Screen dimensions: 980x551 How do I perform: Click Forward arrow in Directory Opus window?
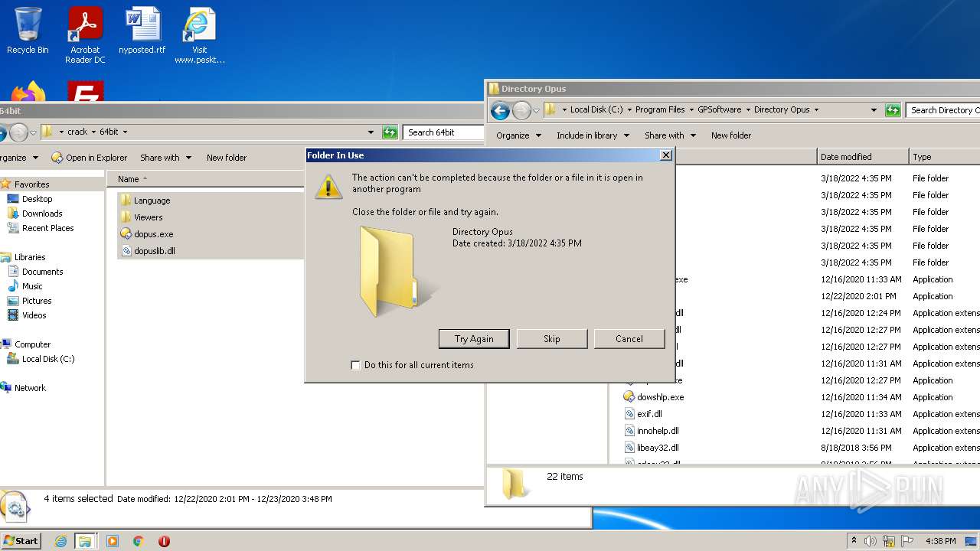521,110
